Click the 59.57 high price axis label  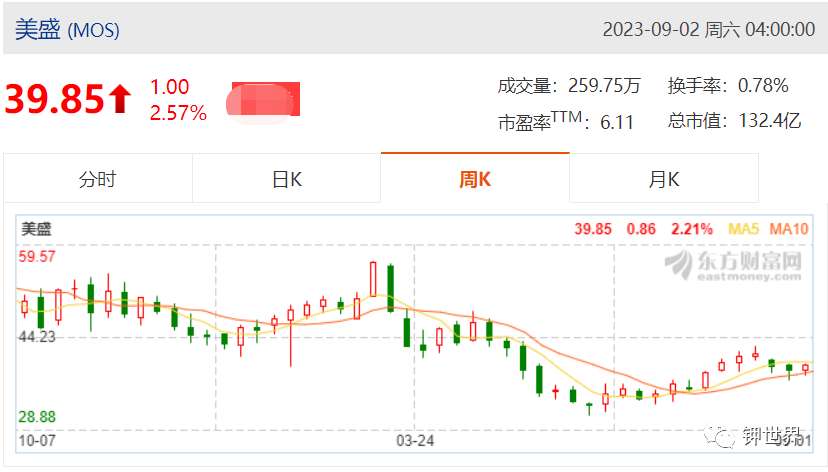(x=36, y=257)
